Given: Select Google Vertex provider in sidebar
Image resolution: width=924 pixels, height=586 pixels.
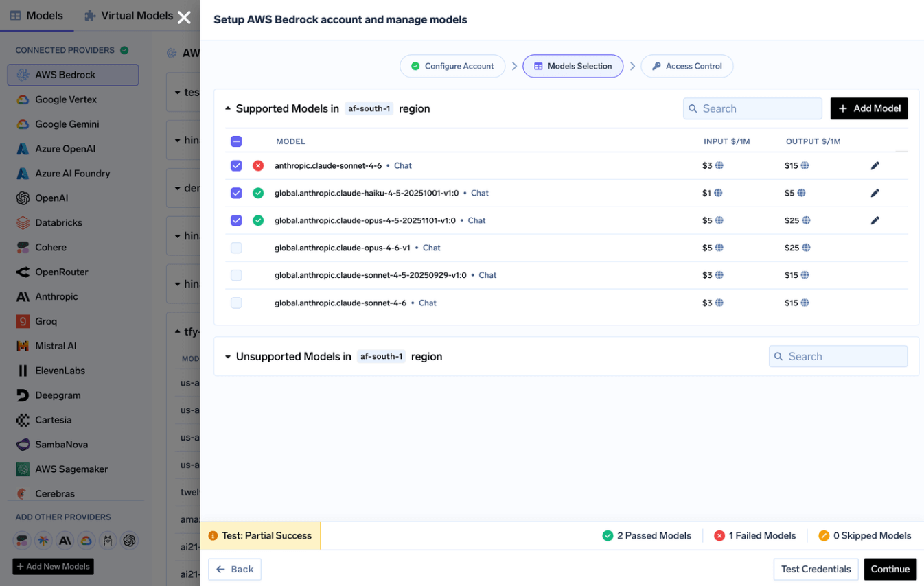Looking at the screenshot, I should (73, 99).
